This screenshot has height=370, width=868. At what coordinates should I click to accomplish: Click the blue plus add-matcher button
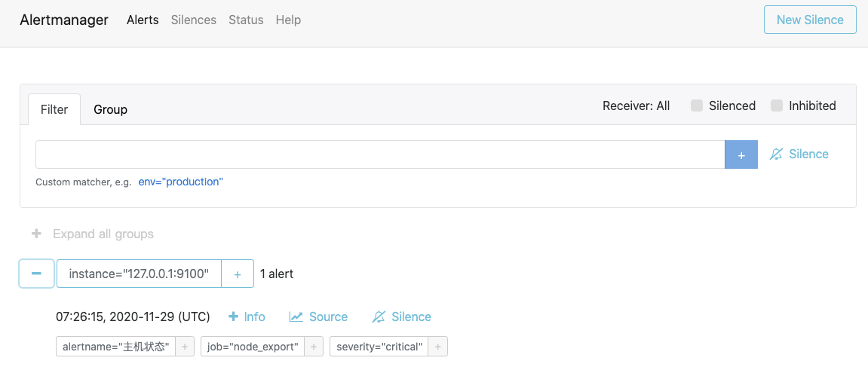click(x=741, y=154)
